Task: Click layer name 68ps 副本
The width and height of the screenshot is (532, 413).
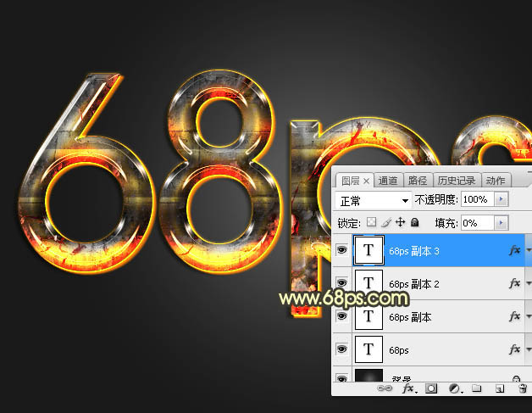Action: pos(410,317)
